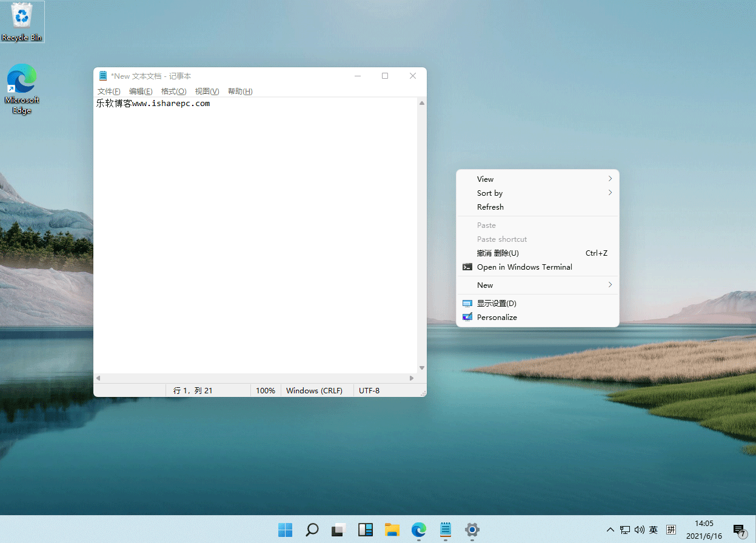Viewport: 756px width, 543px height.
Task: Expand the View submenu in the context menu
Action: click(538, 179)
